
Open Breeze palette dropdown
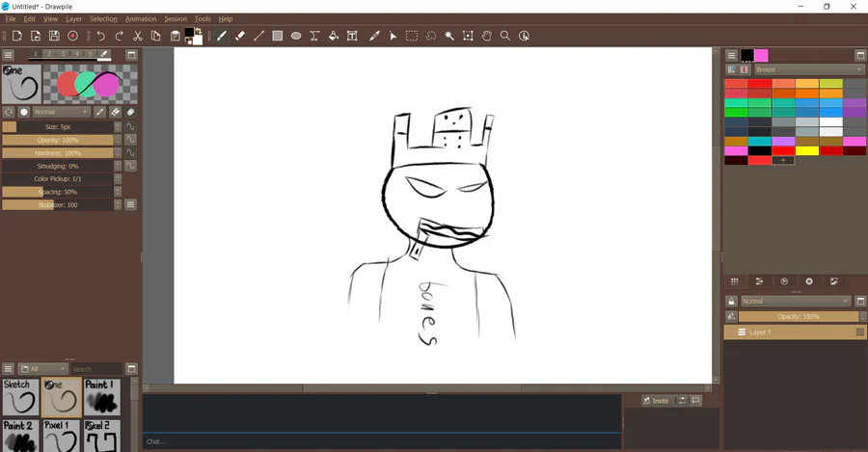[809, 69]
